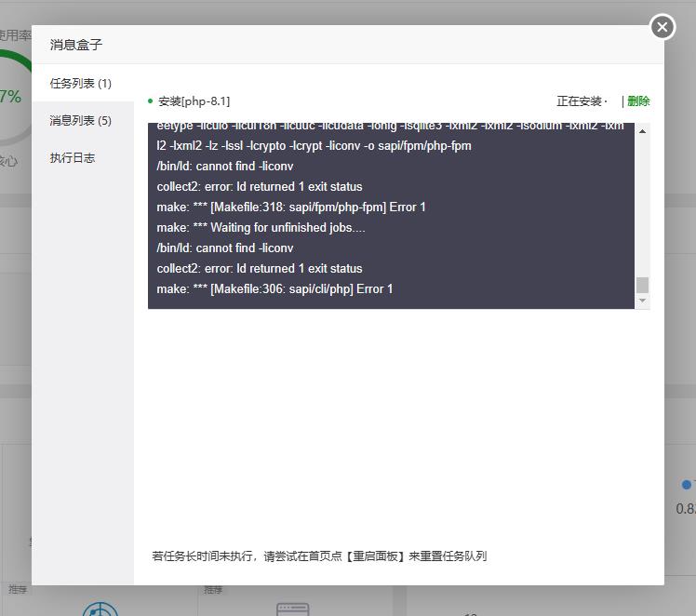This screenshot has height=616, width=696.
Task: Click the 'Makefile:306: sapi/cli/php' error line
Action: pos(274,288)
